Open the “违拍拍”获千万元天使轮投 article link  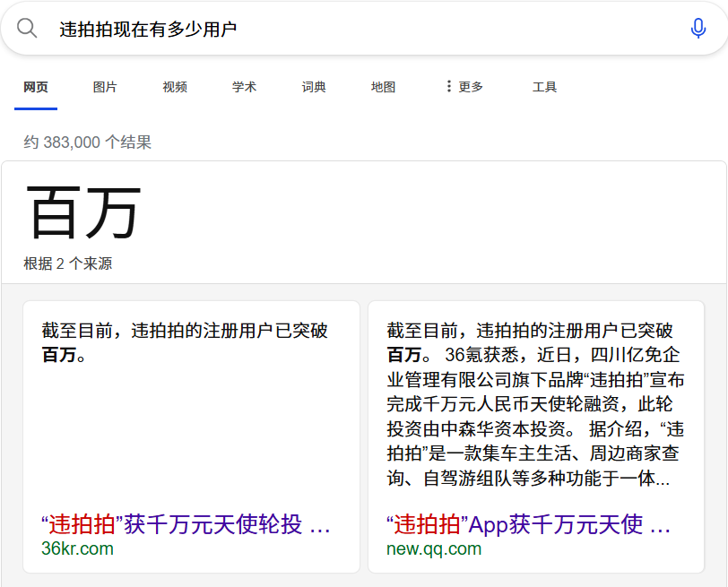[186, 524]
